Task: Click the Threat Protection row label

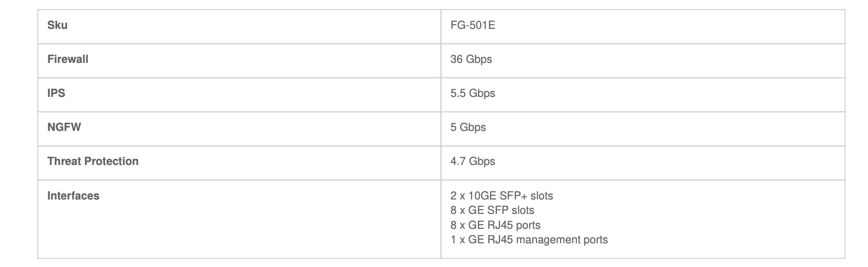Action: point(93,161)
